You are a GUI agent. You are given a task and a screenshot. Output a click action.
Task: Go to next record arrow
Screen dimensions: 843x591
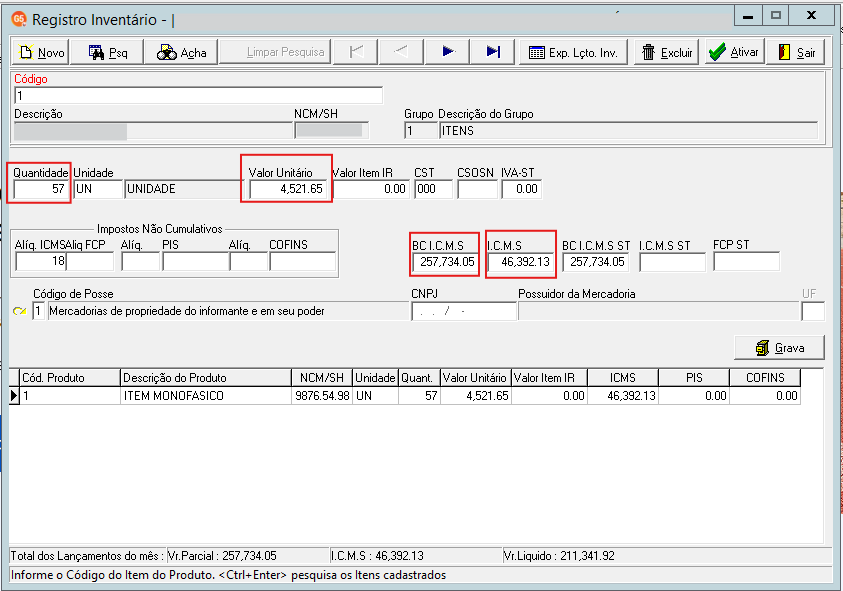click(447, 52)
